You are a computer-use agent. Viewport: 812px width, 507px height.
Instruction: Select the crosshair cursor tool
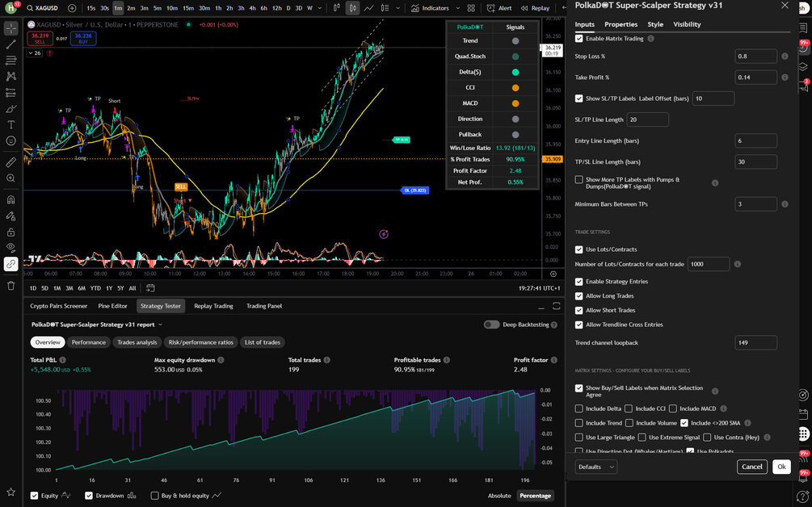11,28
